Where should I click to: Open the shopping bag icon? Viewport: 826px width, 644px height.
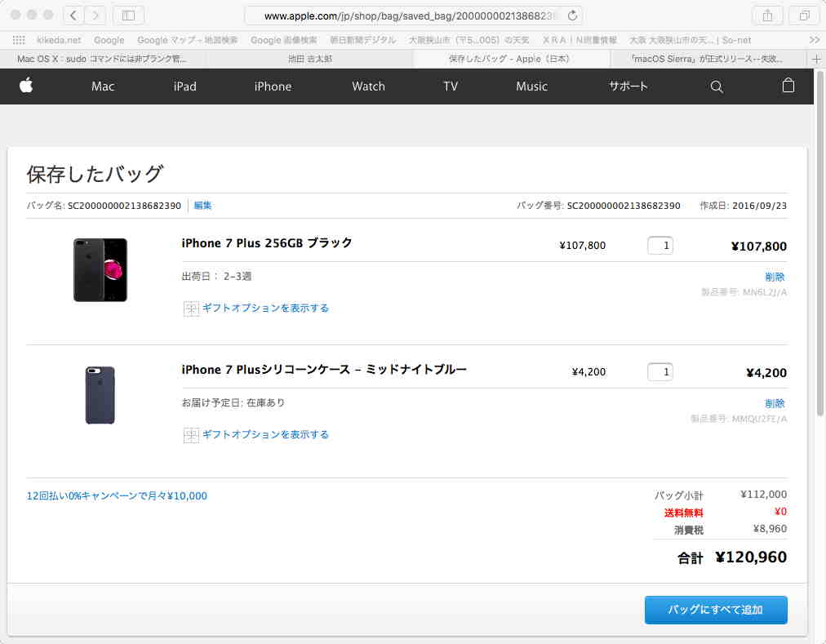click(x=788, y=86)
